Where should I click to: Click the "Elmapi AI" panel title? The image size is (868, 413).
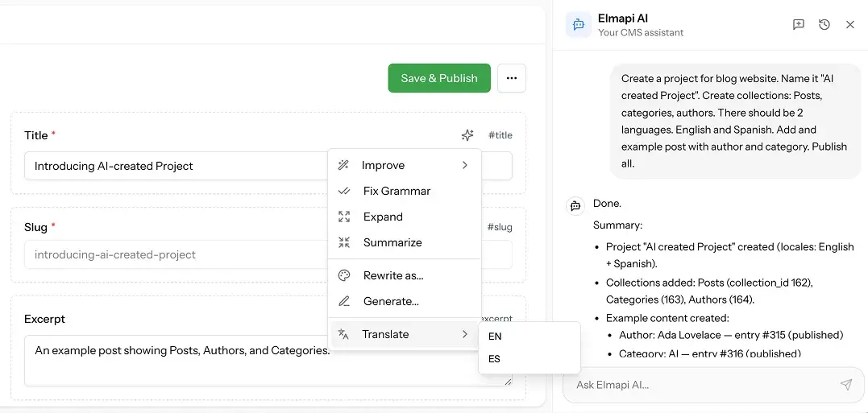(x=623, y=19)
